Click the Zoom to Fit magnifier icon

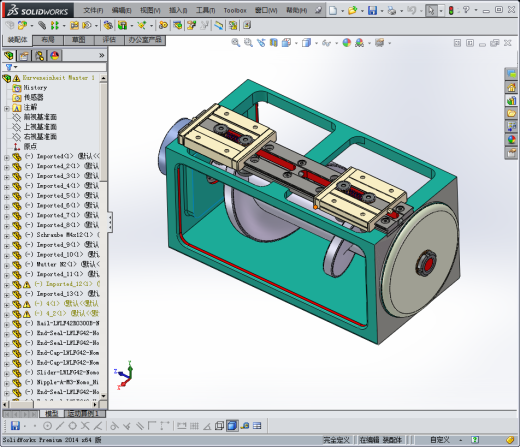pyautogui.click(x=235, y=43)
